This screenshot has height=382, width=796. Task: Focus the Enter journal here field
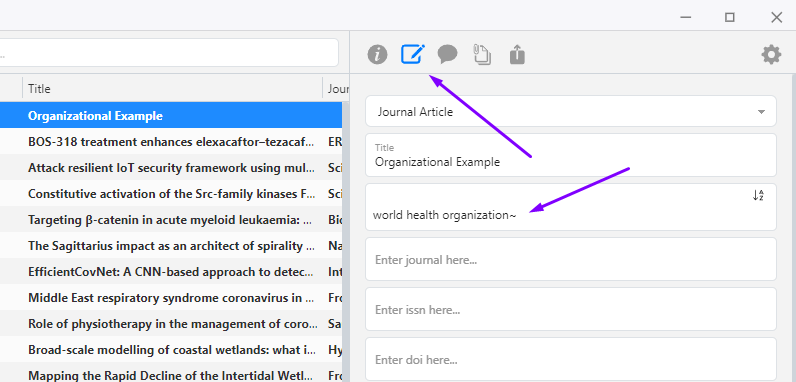(x=571, y=259)
